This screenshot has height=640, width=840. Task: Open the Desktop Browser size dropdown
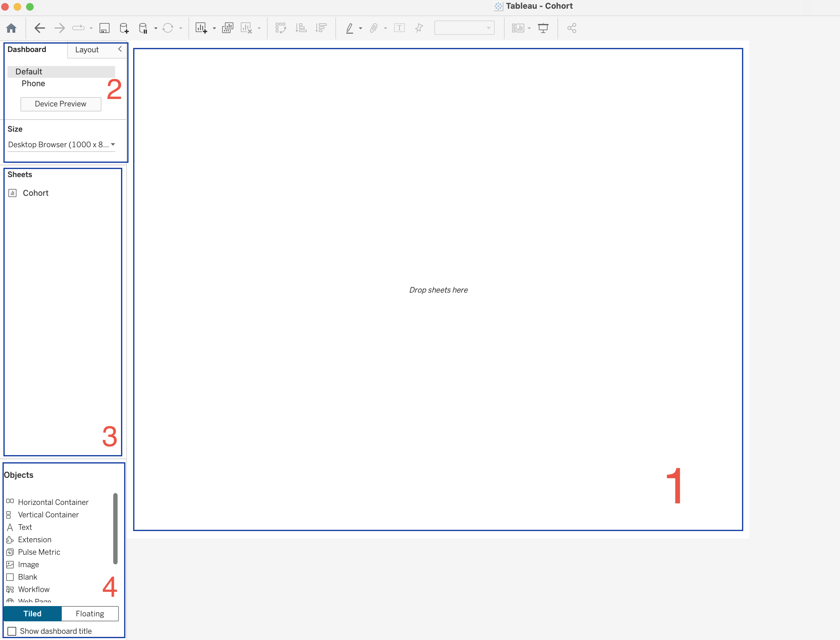click(61, 144)
